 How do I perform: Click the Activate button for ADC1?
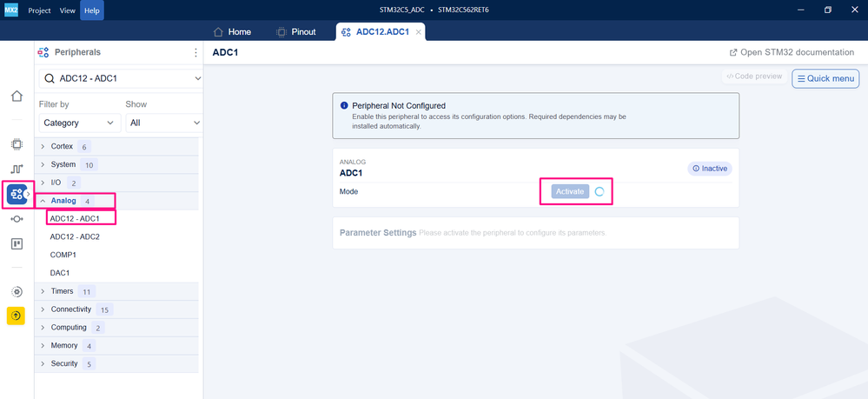point(570,191)
